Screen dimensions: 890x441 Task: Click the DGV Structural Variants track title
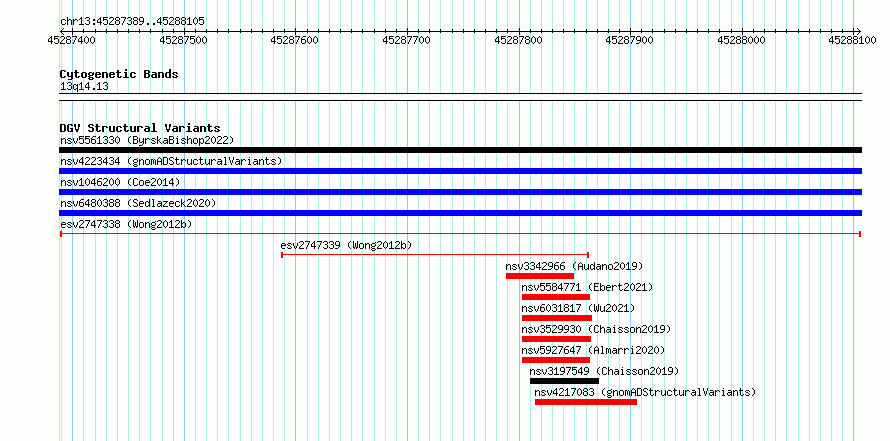click(140, 128)
